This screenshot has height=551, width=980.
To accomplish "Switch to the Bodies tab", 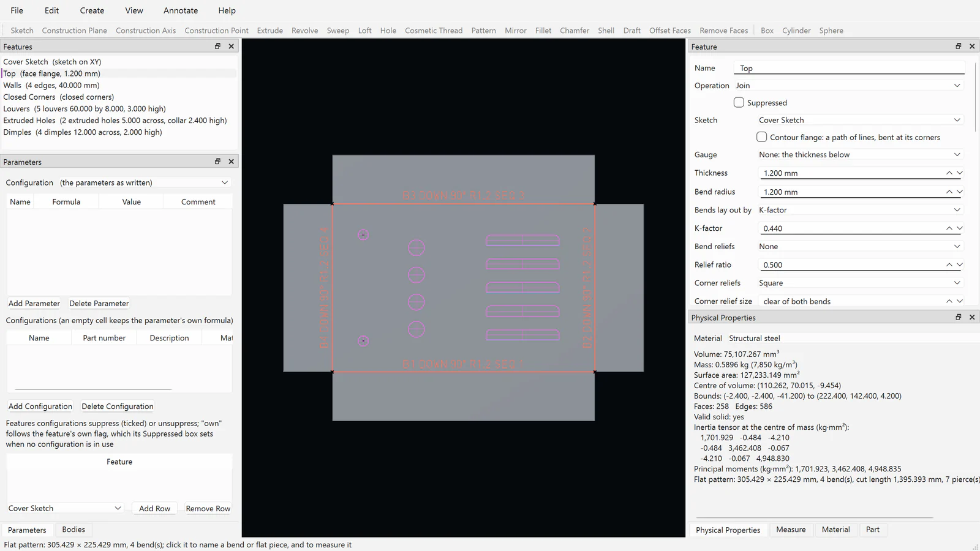I will [x=73, y=530].
